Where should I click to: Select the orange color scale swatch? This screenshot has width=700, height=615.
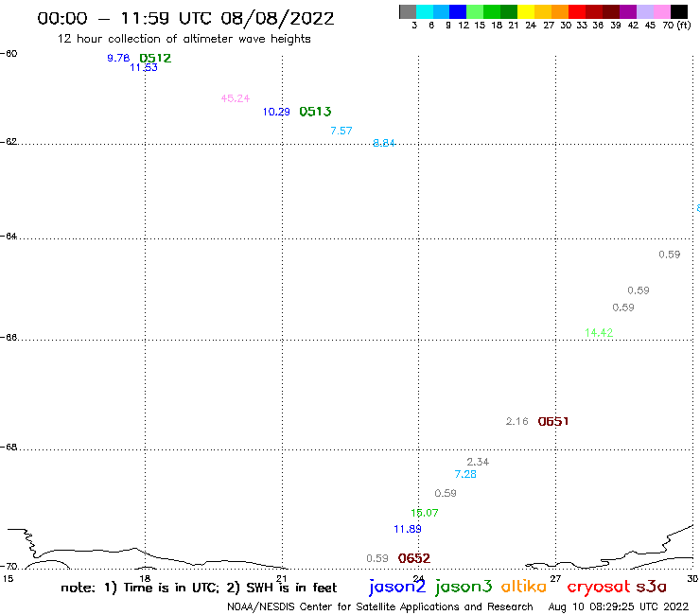pyautogui.click(x=560, y=11)
